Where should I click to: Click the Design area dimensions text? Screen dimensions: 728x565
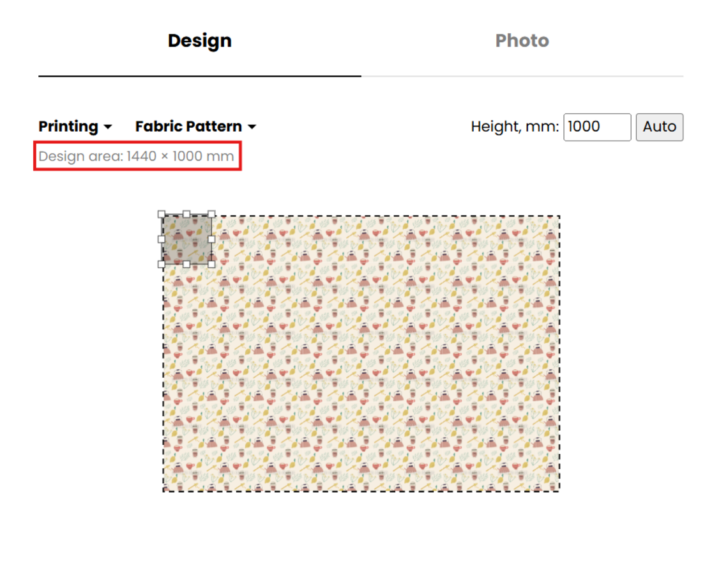pyautogui.click(x=137, y=157)
